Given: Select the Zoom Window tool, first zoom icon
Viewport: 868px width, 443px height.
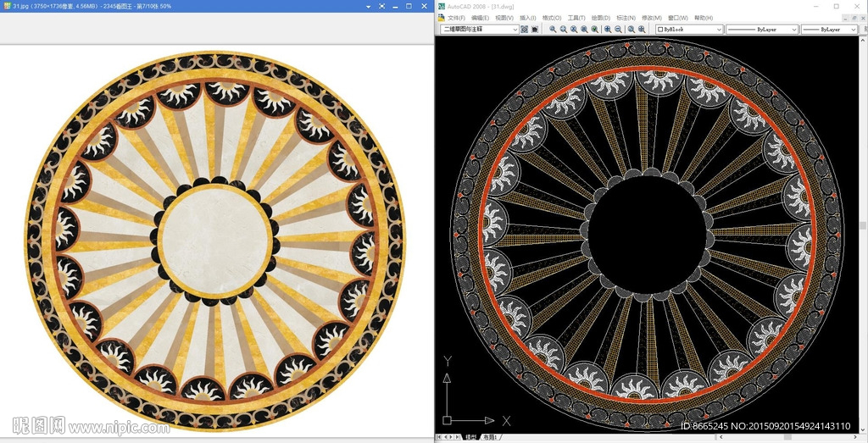Looking at the screenshot, I should [553, 29].
